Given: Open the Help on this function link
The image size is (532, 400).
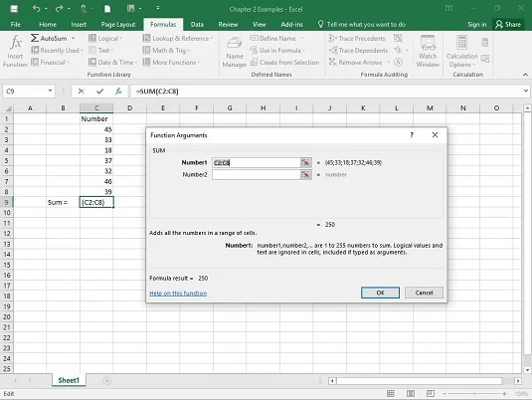Looking at the screenshot, I should [x=178, y=294].
